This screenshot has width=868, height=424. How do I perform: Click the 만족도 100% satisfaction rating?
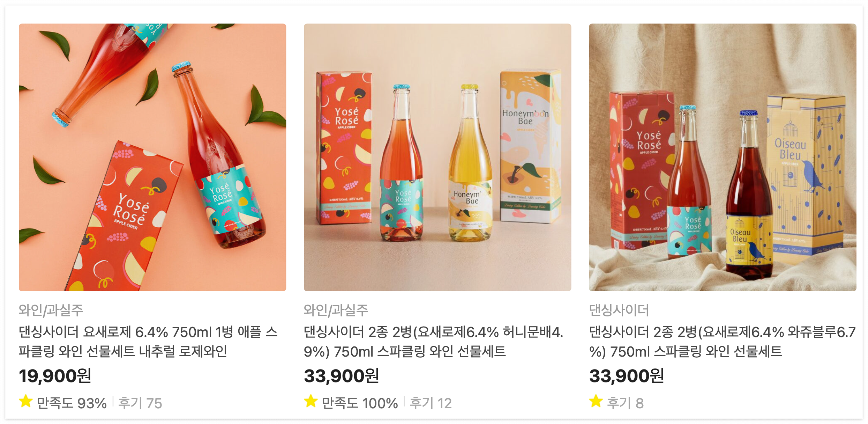click(x=360, y=403)
